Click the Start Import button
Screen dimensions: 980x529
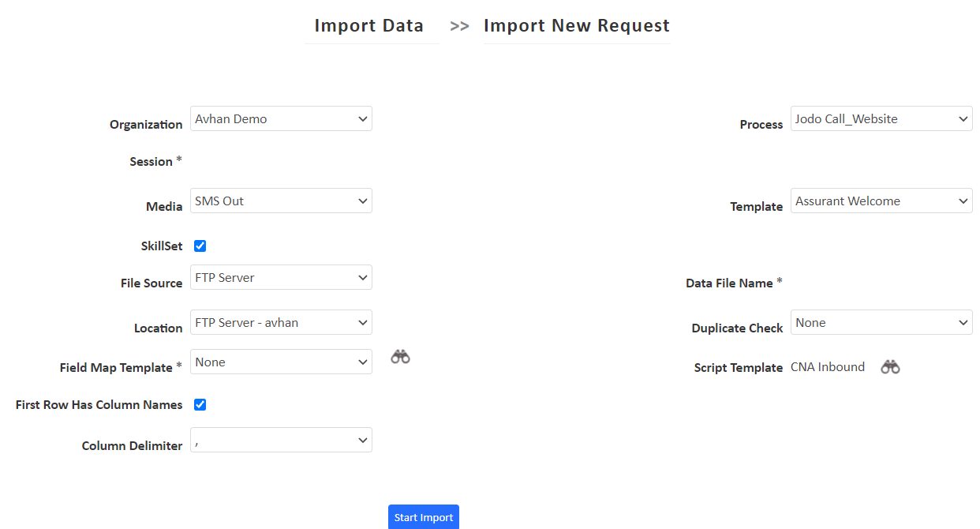click(x=424, y=516)
